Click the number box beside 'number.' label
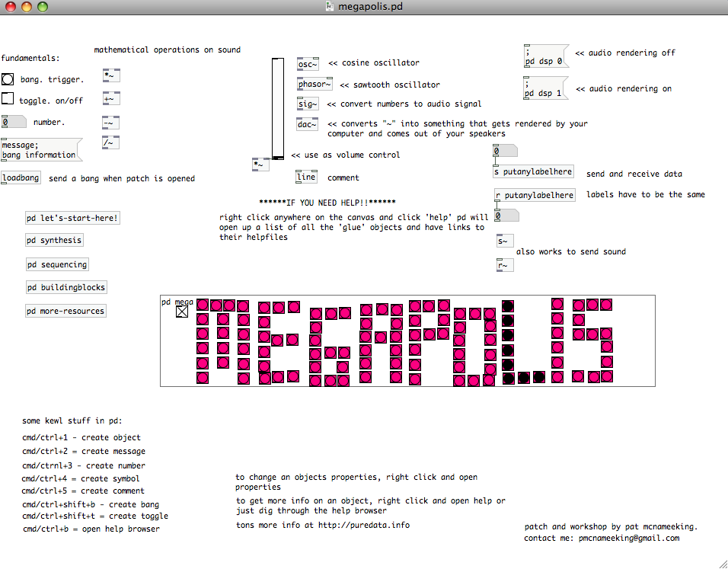Viewport: 728px width, 569px height. [14, 122]
